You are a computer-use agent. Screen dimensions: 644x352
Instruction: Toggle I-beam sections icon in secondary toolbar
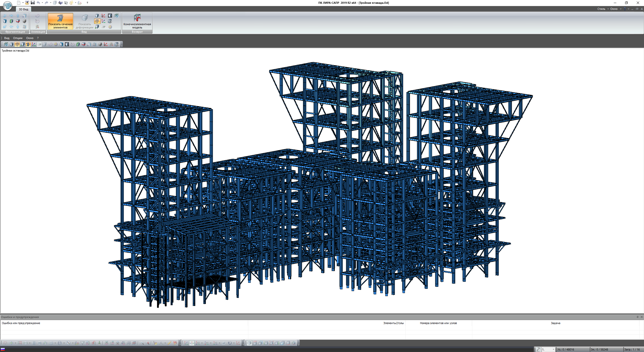(28, 44)
